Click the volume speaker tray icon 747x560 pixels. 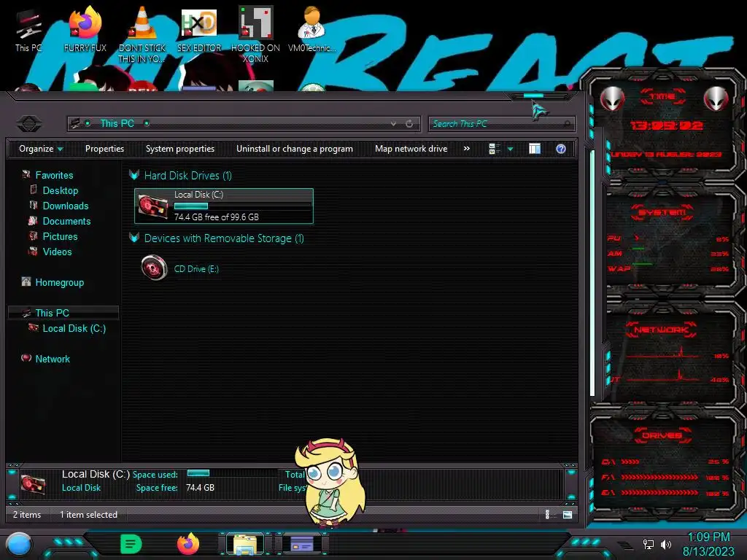click(666, 544)
